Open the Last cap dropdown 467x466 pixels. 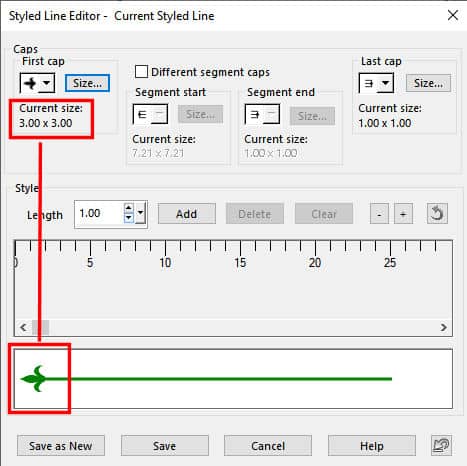385,83
